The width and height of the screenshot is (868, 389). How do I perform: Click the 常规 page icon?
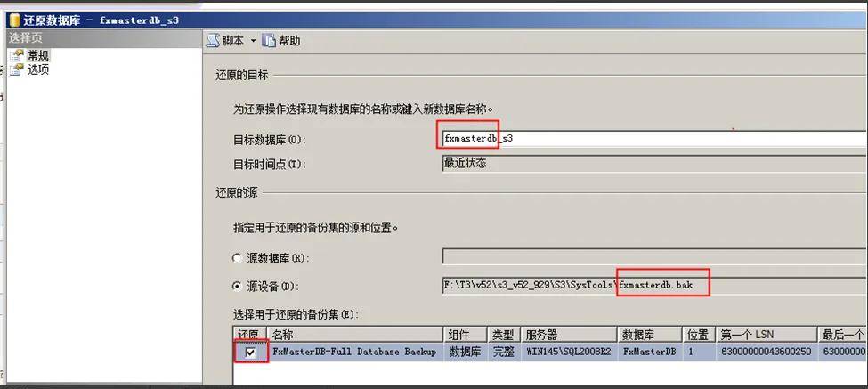(x=17, y=55)
